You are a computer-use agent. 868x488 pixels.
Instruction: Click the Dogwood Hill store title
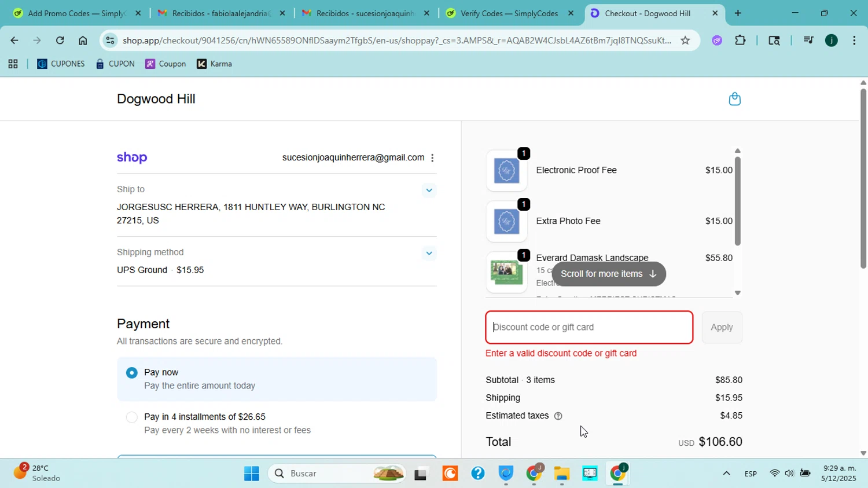(x=156, y=99)
